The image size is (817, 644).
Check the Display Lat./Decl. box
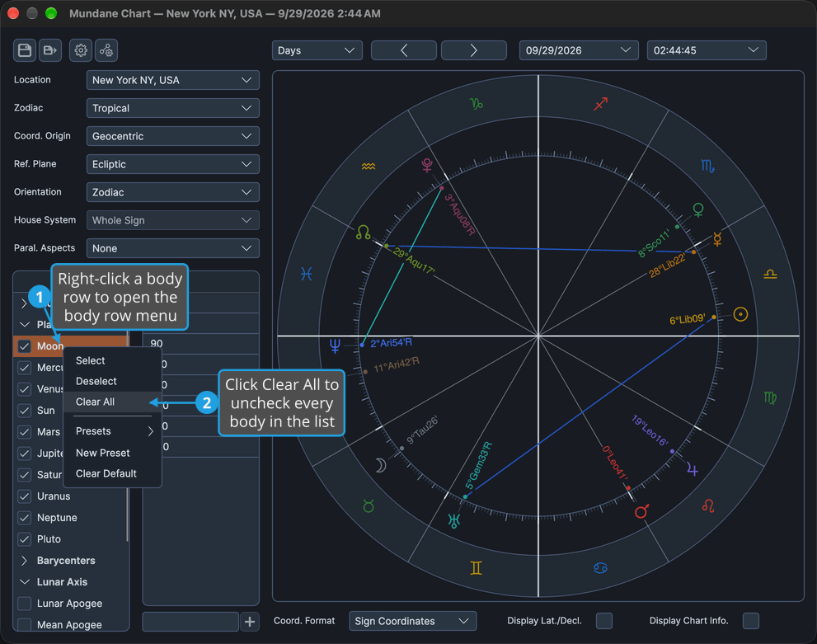point(604,621)
